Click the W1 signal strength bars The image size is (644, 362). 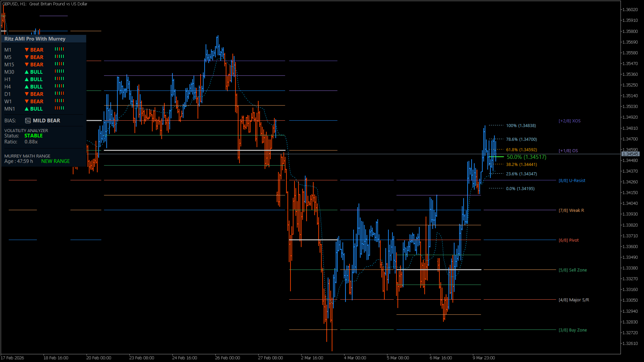click(x=59, y=101)
